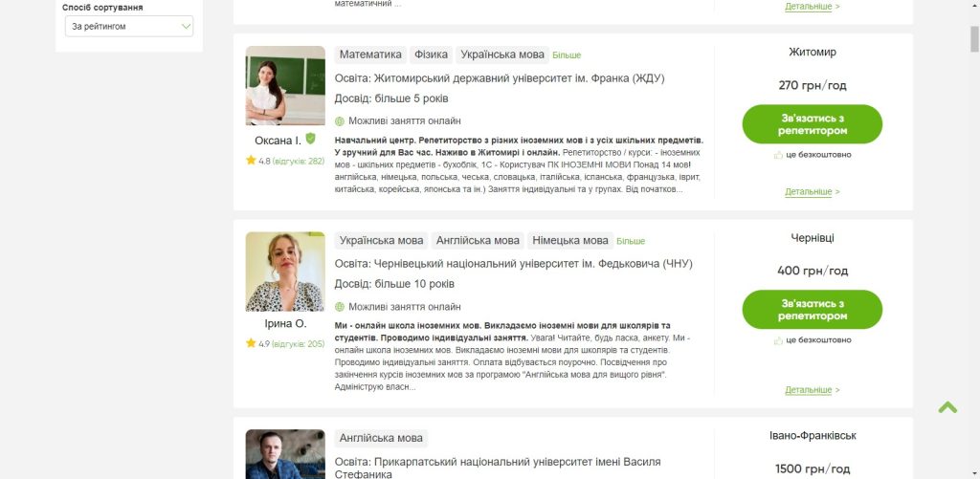980x479 pixels.
Task: Click thumbs-up icon under the 270 грн/год button
Action: tap(778, 155)
